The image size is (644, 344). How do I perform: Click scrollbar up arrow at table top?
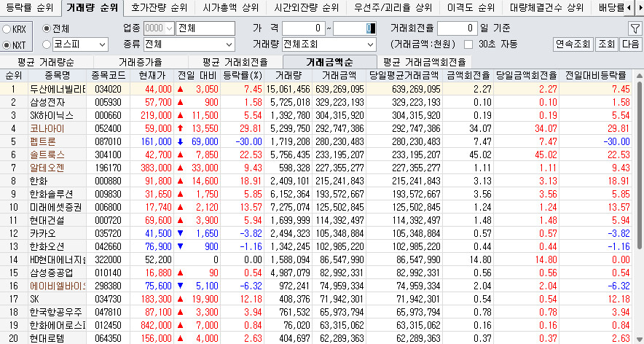[x=639, y=76]
